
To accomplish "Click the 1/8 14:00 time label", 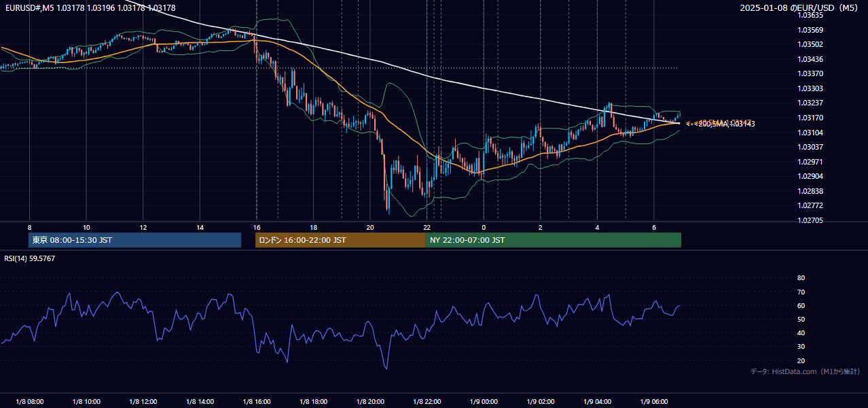I will point(200,401).
